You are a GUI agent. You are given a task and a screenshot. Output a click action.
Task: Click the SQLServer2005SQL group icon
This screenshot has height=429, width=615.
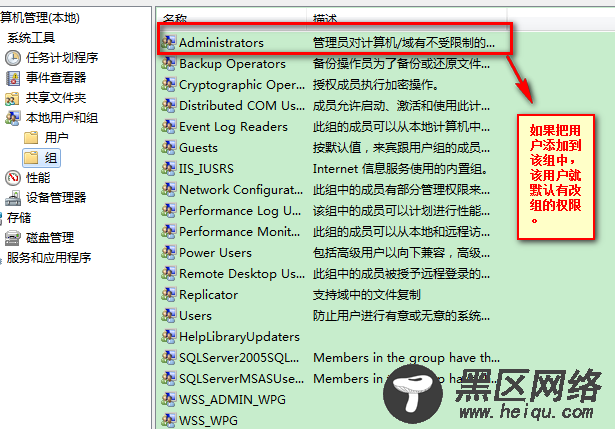(x=169, y=357)
